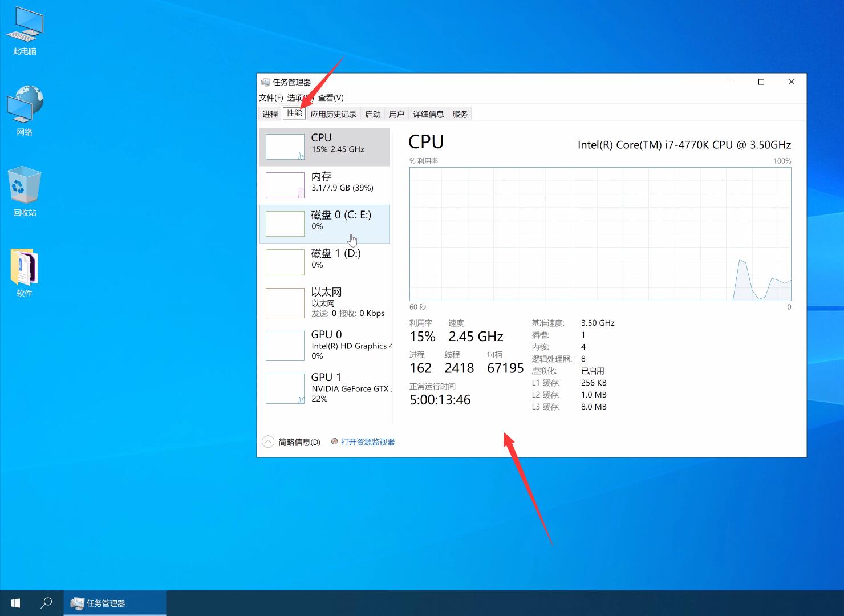The image size is (844, 616).
Task: Open the taskbar search magnifier
Action: (47, 603)
